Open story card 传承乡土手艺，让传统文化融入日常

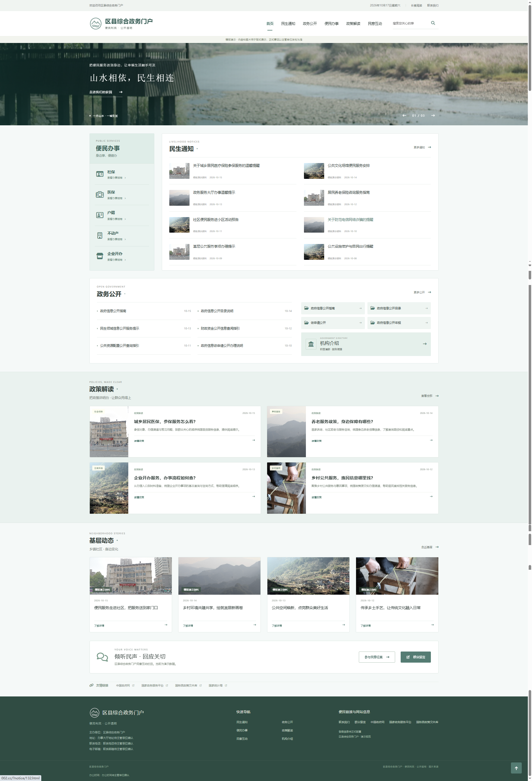(397, 595)
